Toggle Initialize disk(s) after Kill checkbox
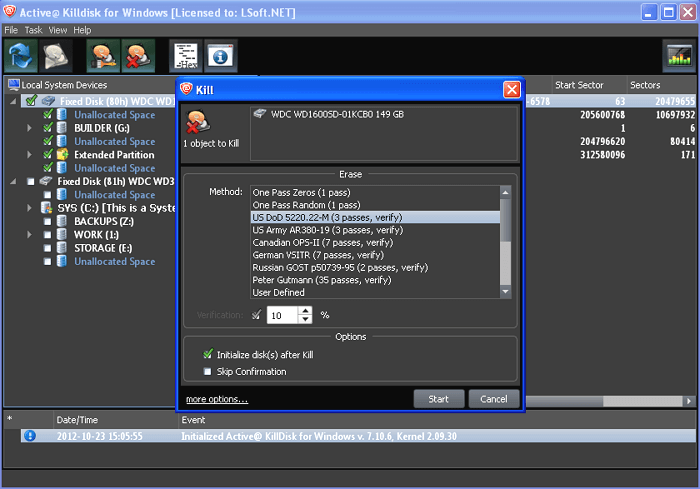Screen dimensions: 700x489 (x=208, y=355)
